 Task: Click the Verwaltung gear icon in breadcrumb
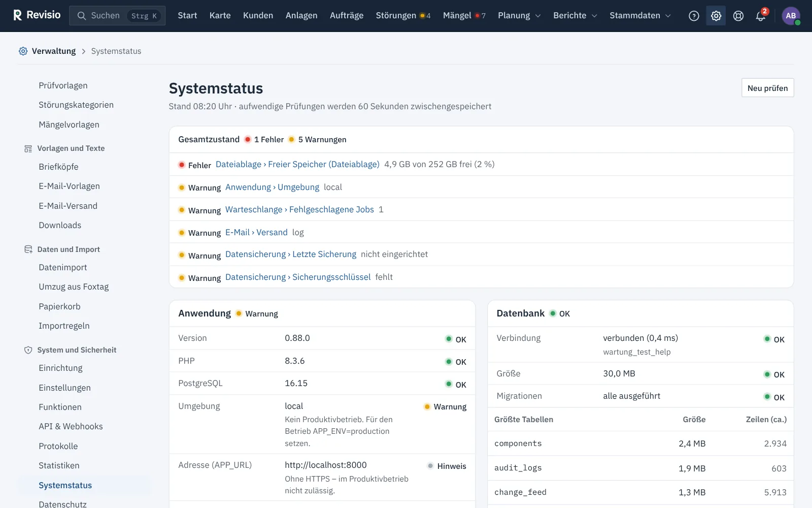click(x=23, y=51)
